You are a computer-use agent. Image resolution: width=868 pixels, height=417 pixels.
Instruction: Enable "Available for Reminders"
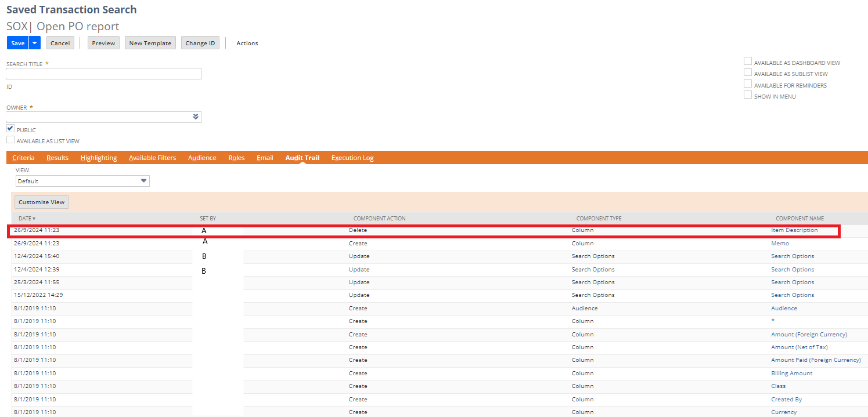[748, 83]
